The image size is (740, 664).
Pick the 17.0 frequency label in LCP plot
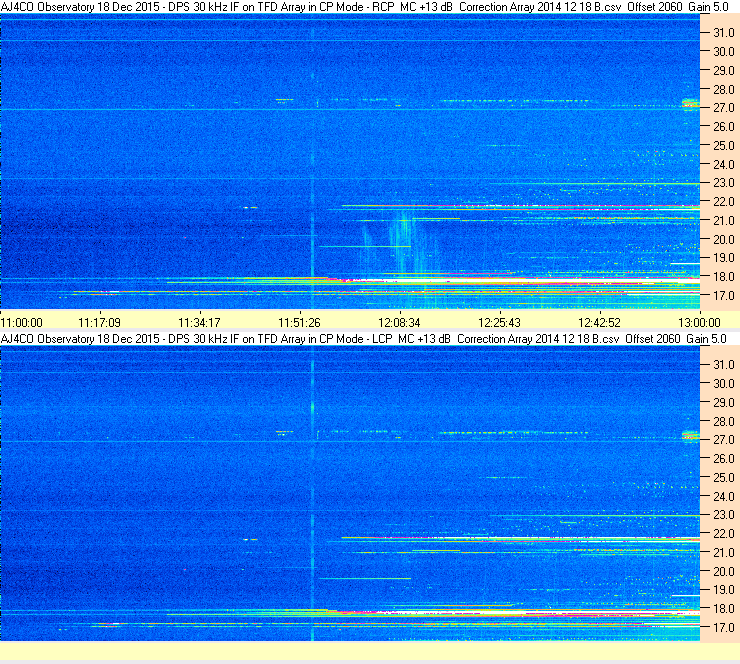click(x=723, y=628)
